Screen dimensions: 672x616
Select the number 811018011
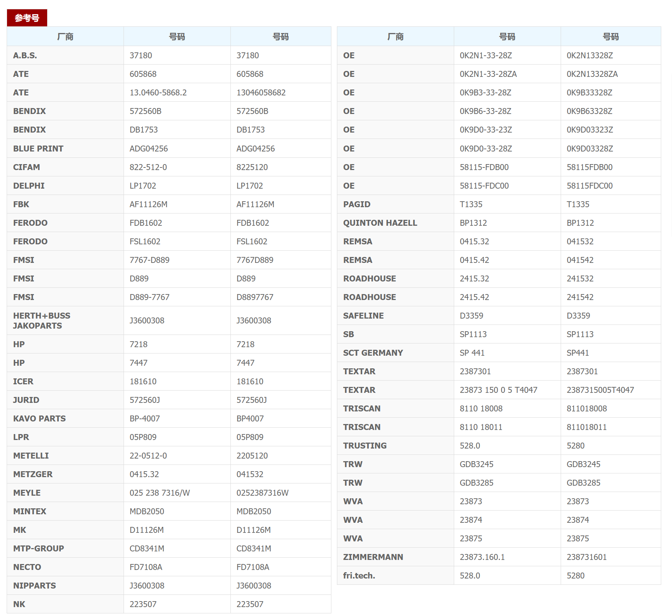[587, 427]
